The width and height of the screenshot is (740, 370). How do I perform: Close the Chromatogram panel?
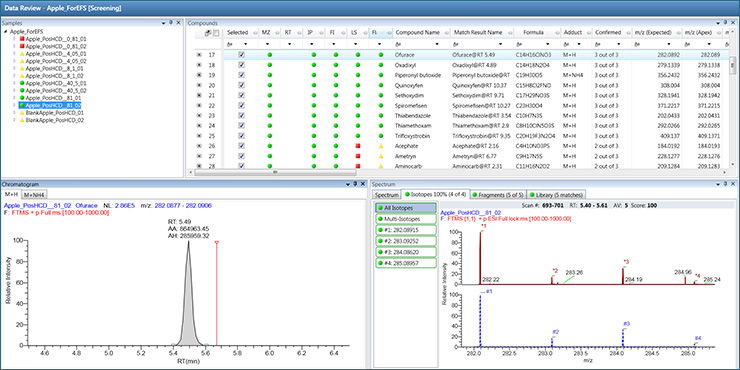point(362,184)
